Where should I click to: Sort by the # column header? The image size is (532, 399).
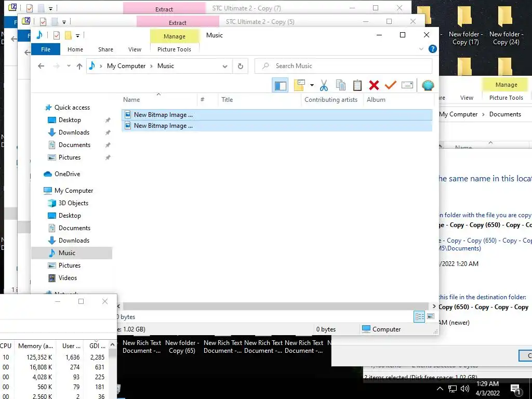pyautogui.click(x=202, y=99)
